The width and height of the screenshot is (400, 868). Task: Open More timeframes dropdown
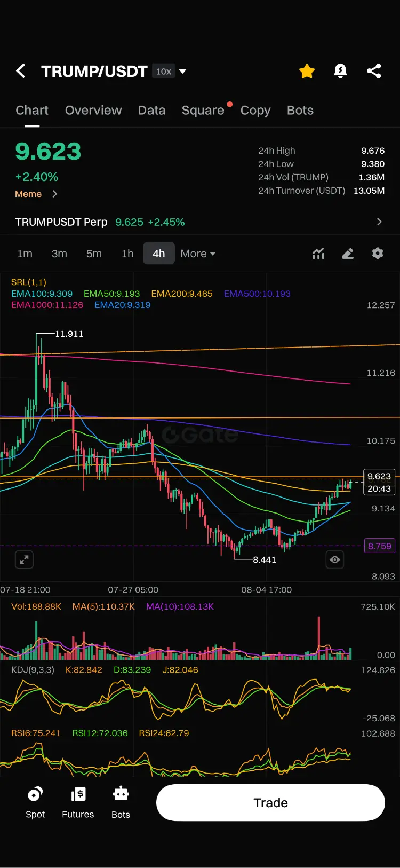coord(198,254)
